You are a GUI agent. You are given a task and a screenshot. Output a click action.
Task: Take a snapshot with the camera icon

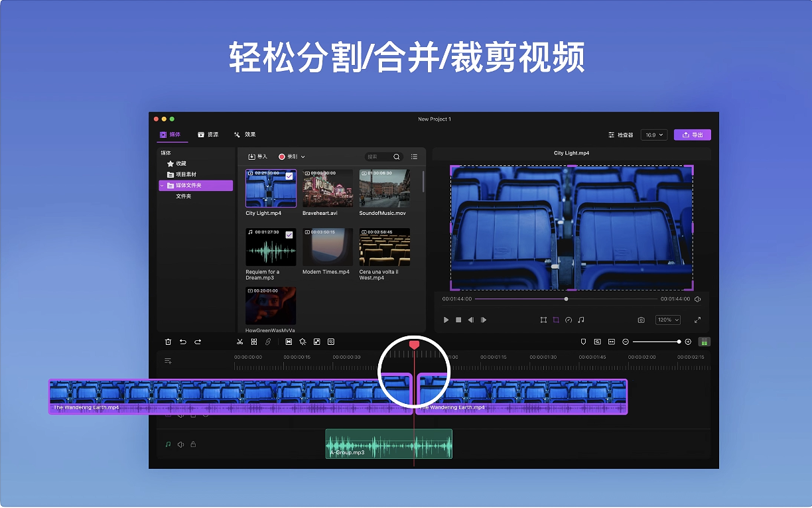pyautogui.click(x=641, y=320)
